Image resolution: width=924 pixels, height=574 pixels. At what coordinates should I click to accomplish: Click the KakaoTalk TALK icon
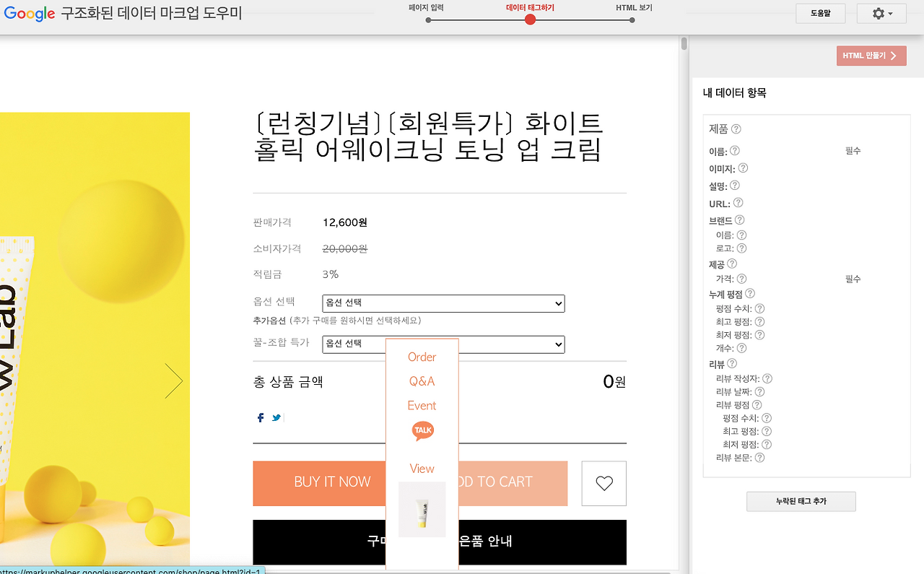[422, 430]
